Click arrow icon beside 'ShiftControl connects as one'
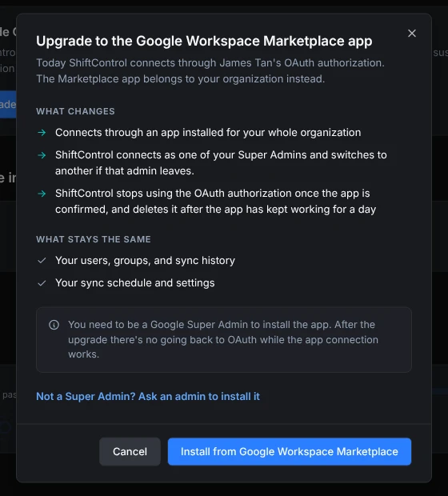 (42, 155)
